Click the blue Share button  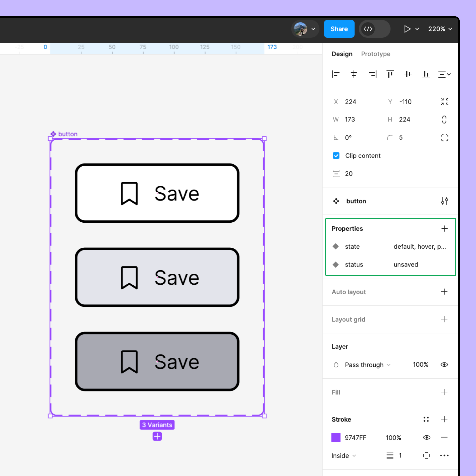pos(339,29)
